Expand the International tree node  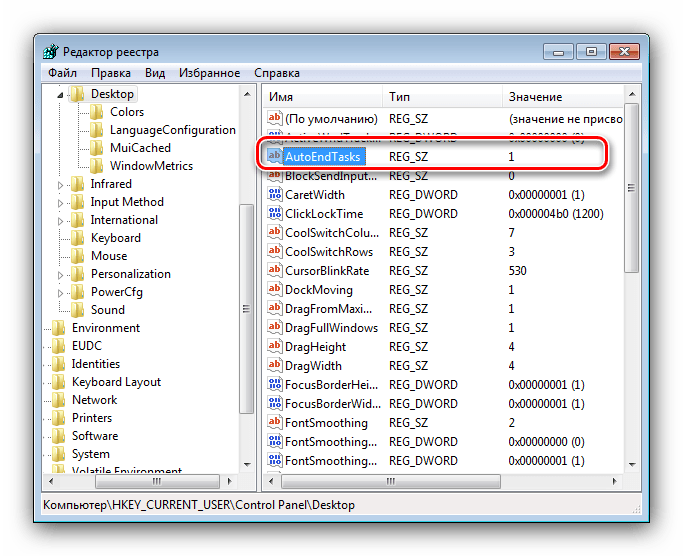click(61, 221)
